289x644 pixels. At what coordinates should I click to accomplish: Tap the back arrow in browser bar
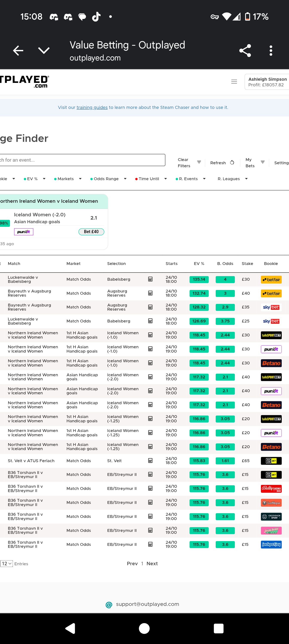pos(18,51)
